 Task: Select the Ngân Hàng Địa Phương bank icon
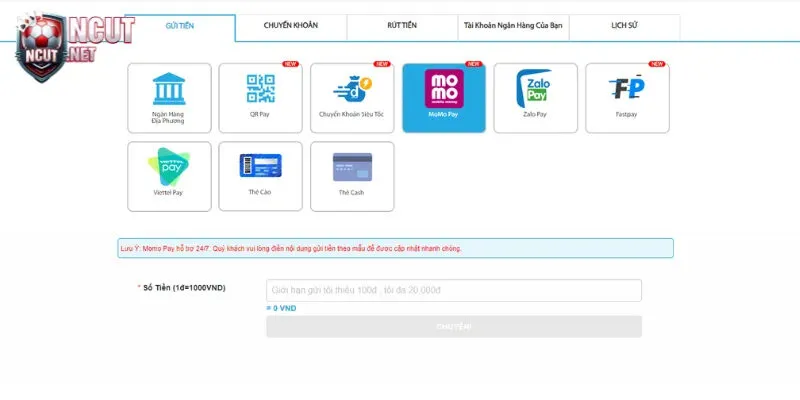click(x=169, y=97)
